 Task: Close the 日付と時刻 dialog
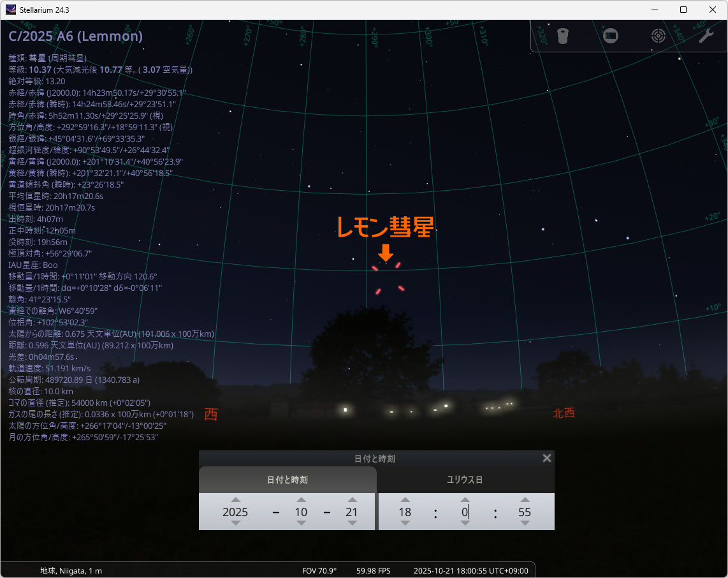(x=546, y=458)
